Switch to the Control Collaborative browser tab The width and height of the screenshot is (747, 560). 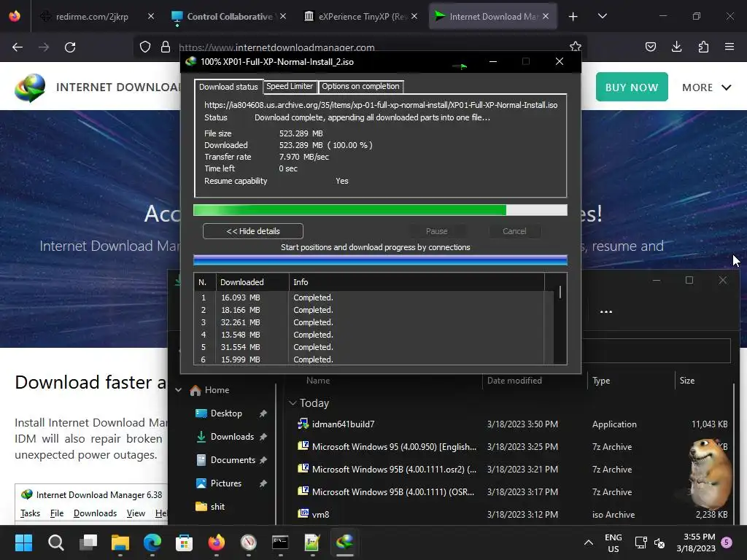(x=230, y=17)
